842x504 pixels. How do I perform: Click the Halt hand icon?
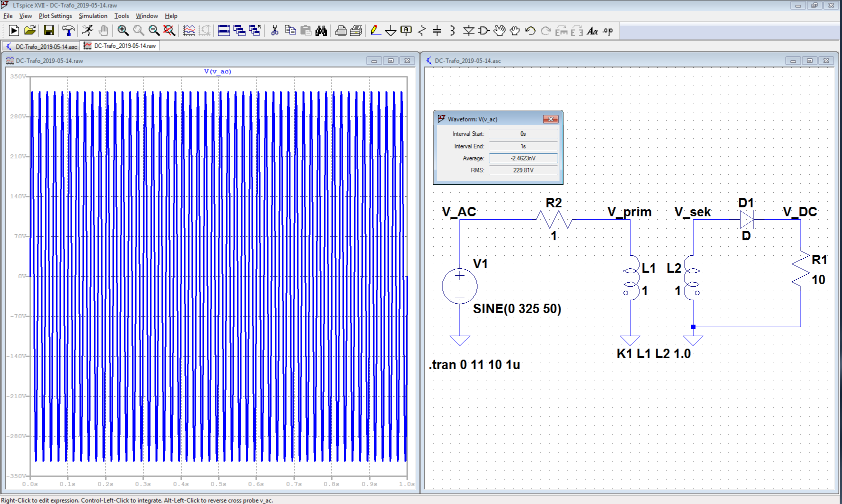(x=103, y=31)
